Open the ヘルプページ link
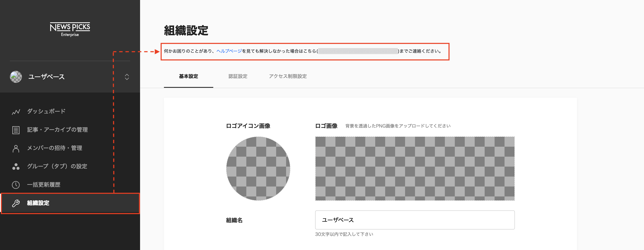 tap(229, 51)
